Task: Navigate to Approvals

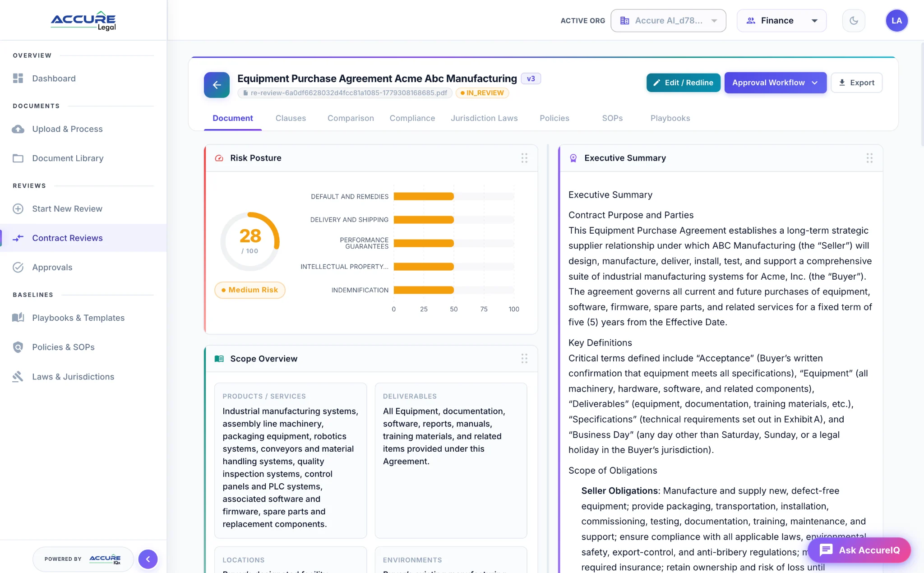Action: (x=83, y=268)
